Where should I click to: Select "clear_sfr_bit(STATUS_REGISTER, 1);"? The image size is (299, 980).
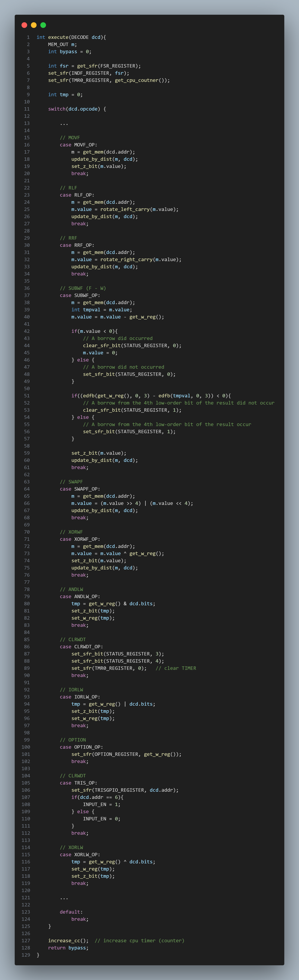click(x=132, y=410)
